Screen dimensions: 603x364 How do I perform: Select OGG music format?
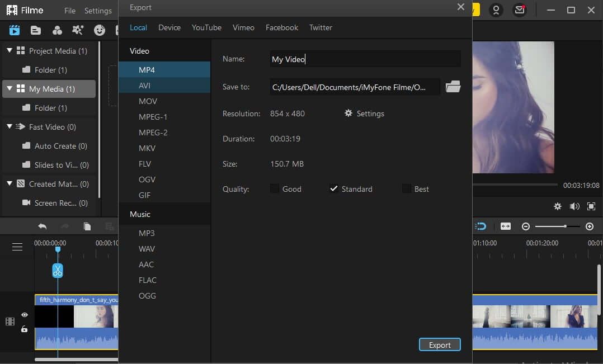click(164, 296)
